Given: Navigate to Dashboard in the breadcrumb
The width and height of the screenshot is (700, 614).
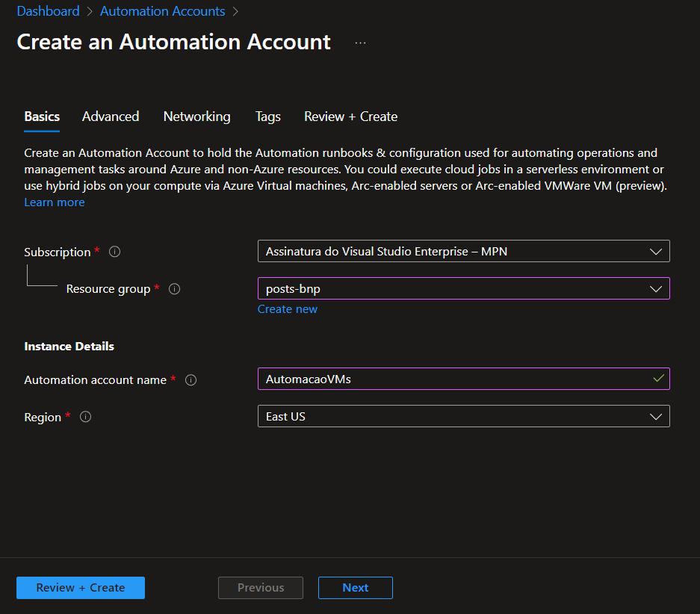Looking at the screenshot, I should pos(48,11).
